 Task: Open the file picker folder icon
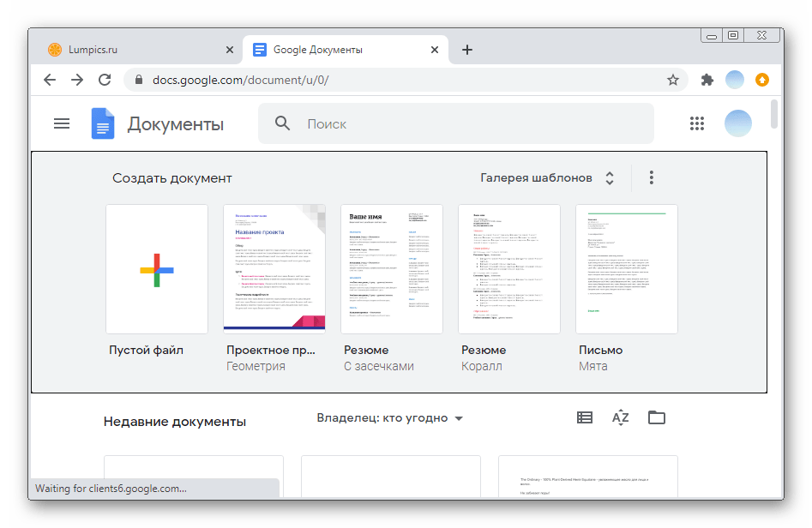[657, 417]
